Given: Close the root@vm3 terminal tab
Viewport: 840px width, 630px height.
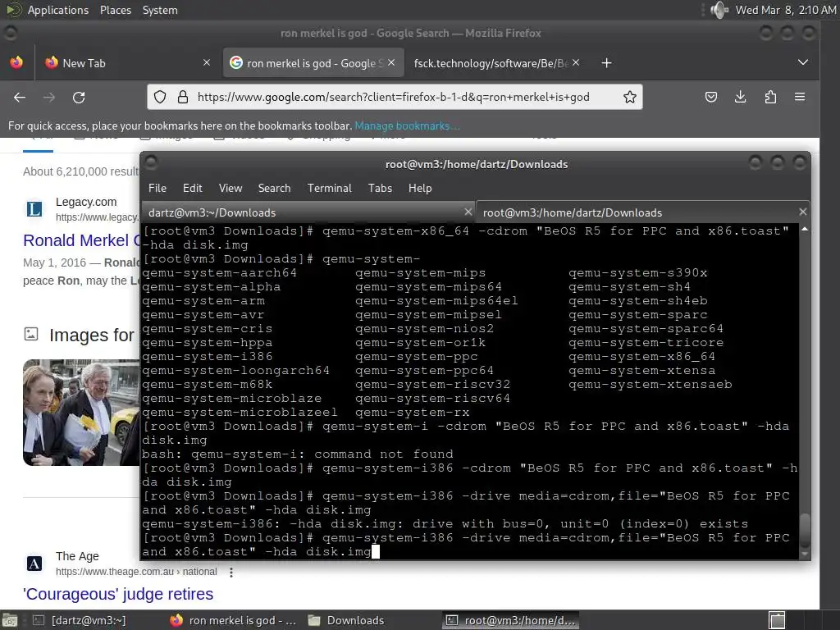Looking at the screenshot, I should pos(802,212).
